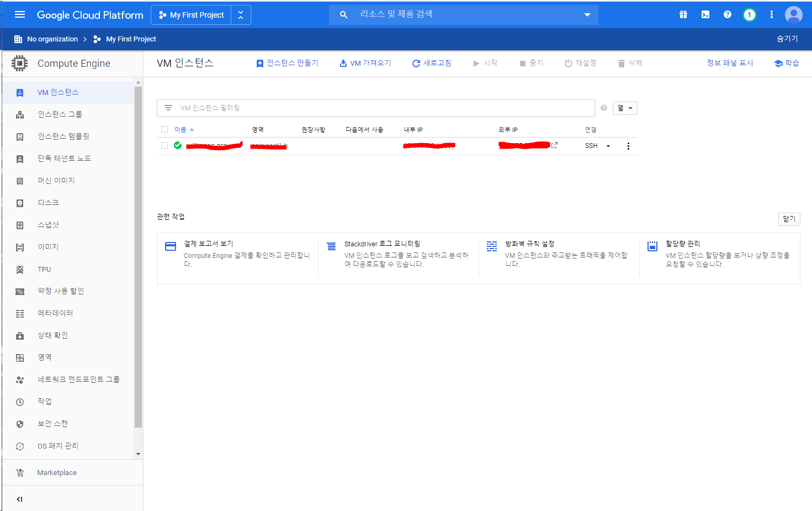Click the organization building icon
Viewport: 812px width, 511px height.
tap(18, 39)
